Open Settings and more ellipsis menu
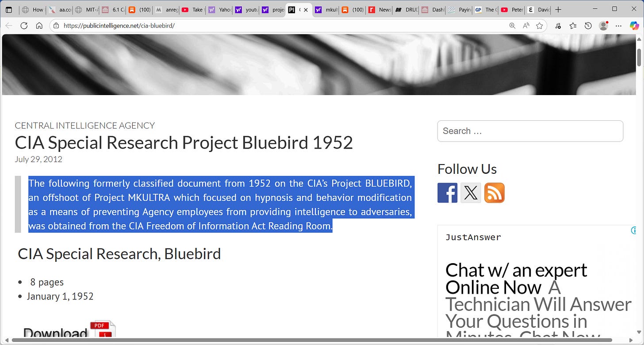This screenshot has width=644, height=345. [618, 26]
